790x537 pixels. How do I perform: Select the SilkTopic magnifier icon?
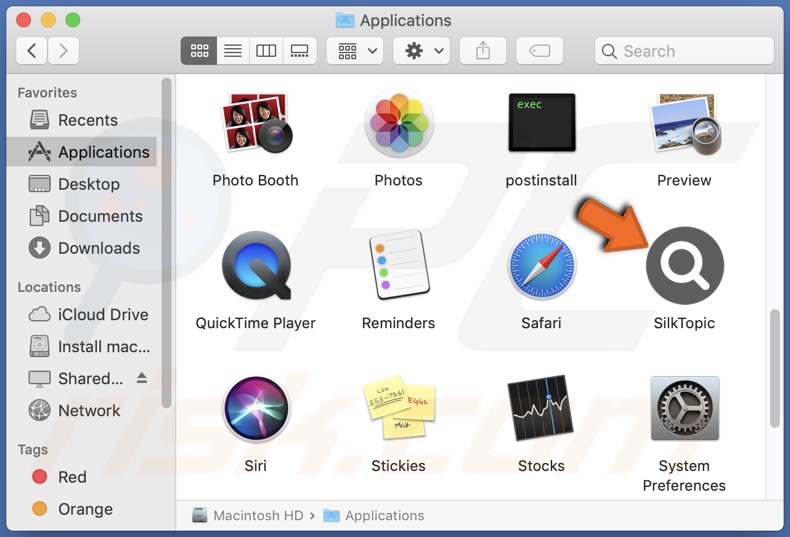[x=685, y=265]
